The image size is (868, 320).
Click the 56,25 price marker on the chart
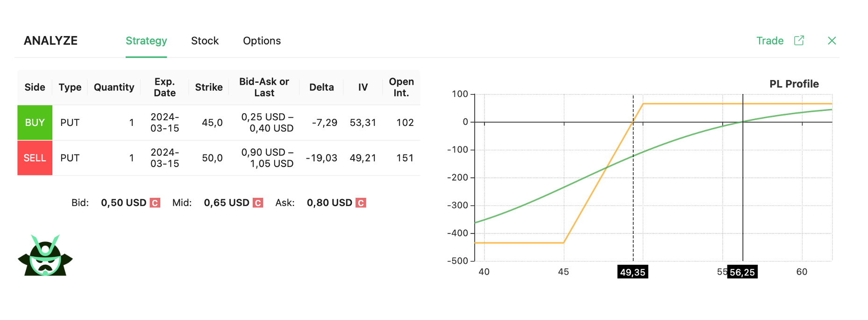click(x=742, y=272)
